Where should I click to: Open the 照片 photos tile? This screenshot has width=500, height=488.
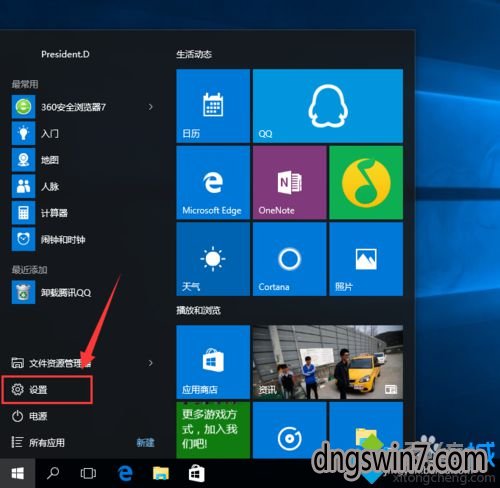(x=366, y=259)
